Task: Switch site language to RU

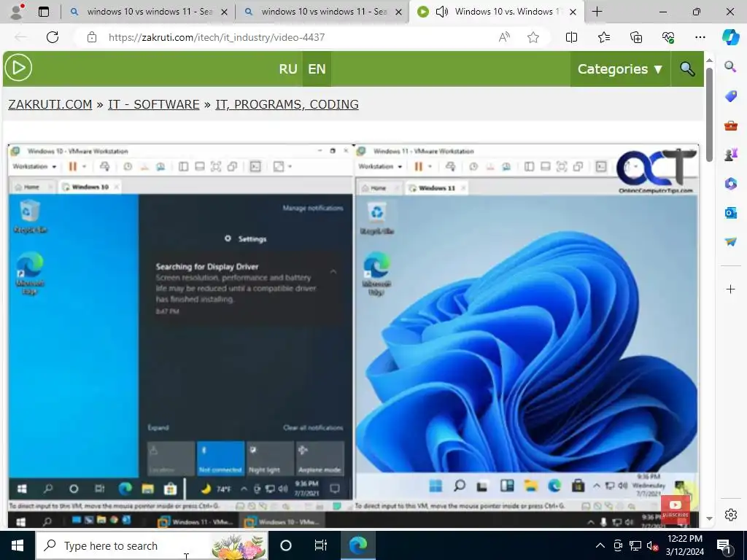Action: pos(287,69)
